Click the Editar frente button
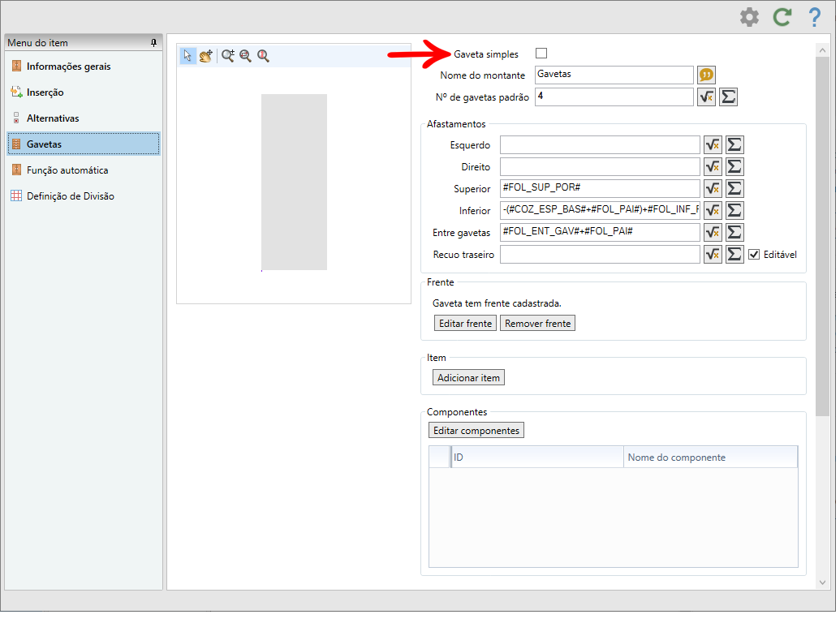This screenshot has height=623, width=840. 466,324
